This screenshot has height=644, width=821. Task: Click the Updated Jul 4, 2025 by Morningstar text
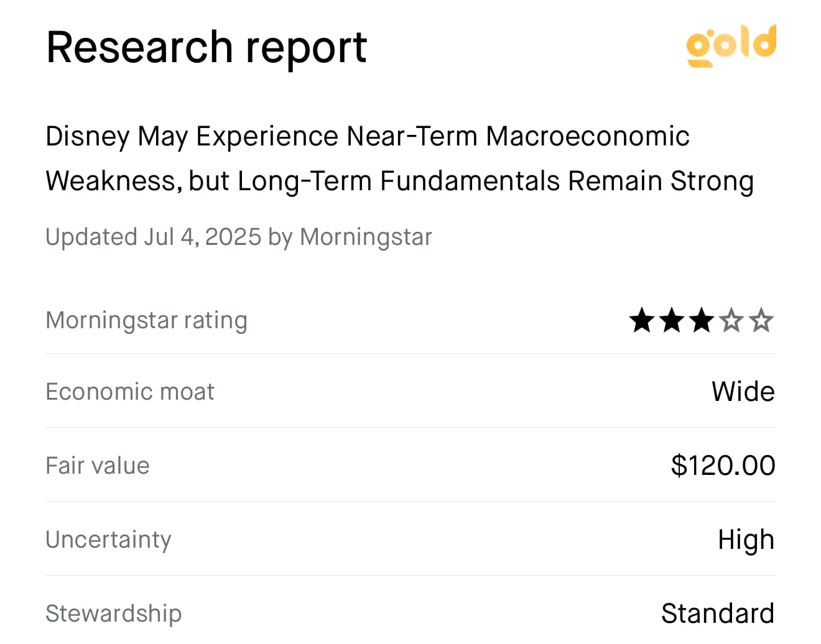point(239,237)
